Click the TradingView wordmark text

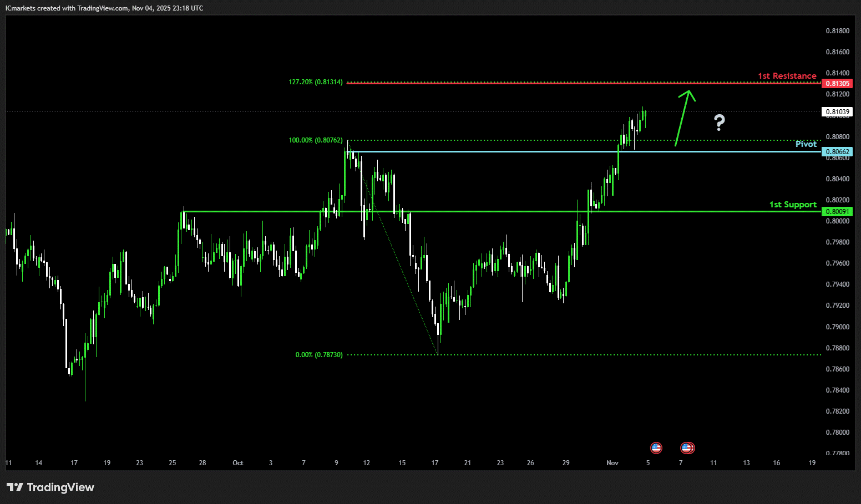(x=60, y=487)
